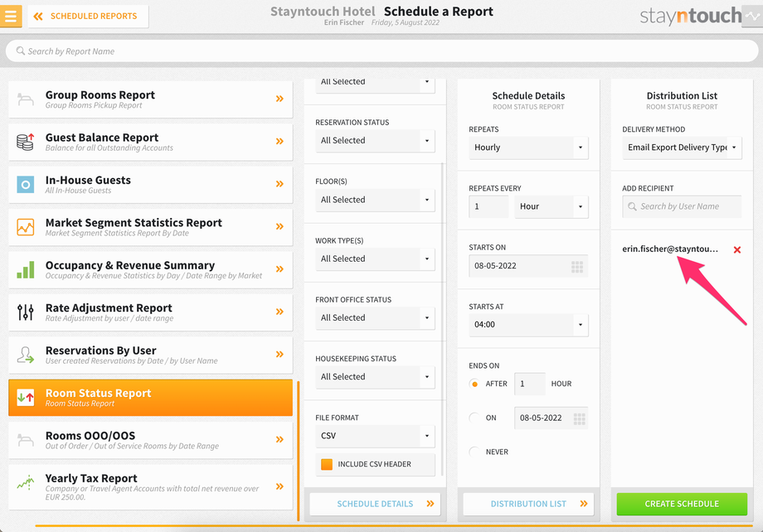Screen dimensions: 763x532
Task: Open the File Format CSV dropdown
Action: (375, 436)
